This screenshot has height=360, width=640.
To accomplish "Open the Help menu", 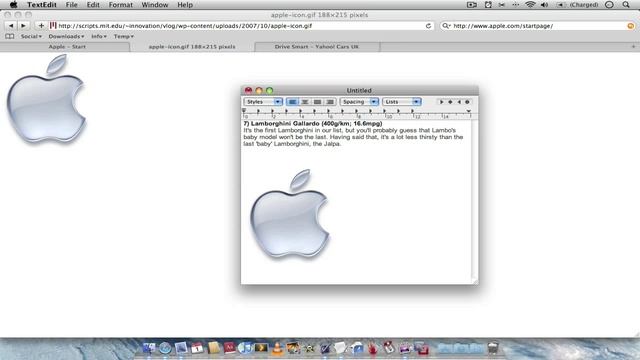I will tap(185, 5).
